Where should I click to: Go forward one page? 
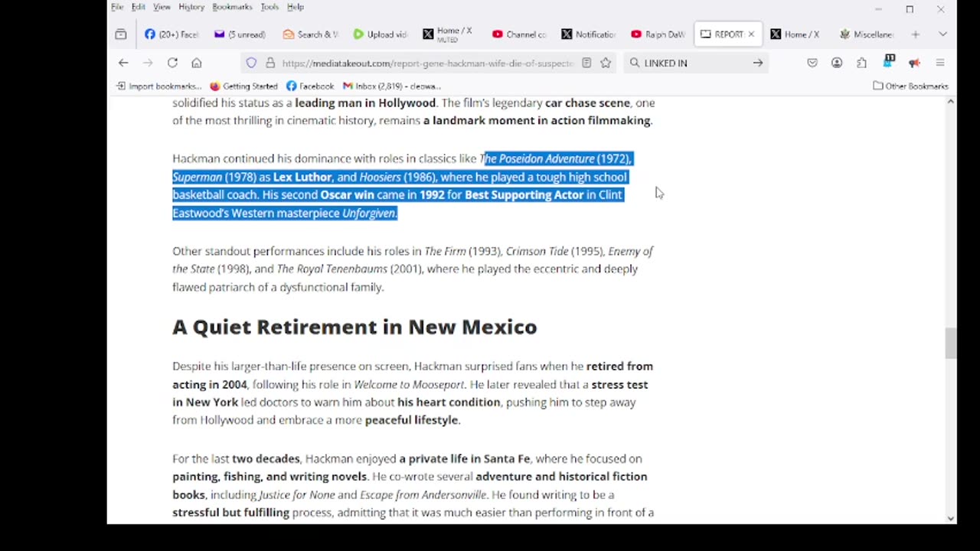[148, 63]
